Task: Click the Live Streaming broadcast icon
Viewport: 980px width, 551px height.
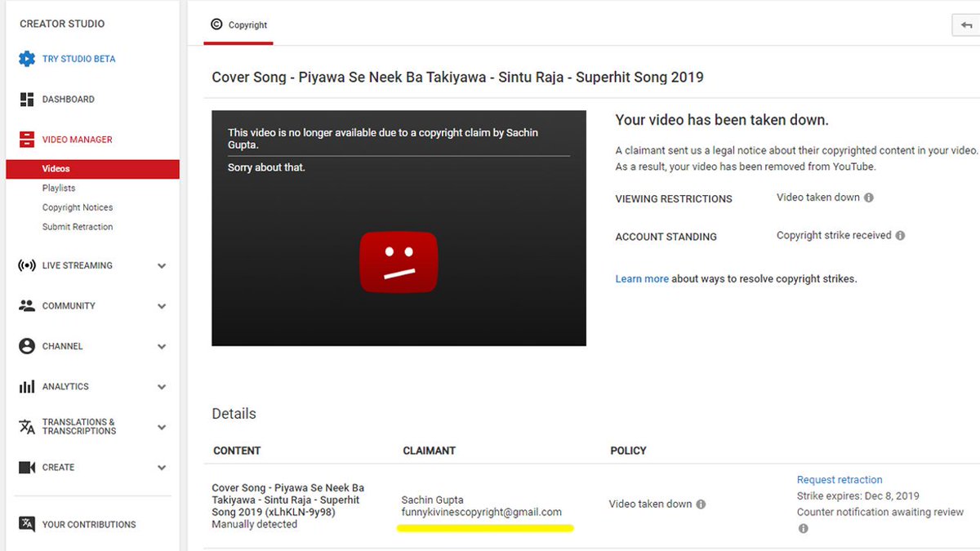Action: tap(27, 265)
